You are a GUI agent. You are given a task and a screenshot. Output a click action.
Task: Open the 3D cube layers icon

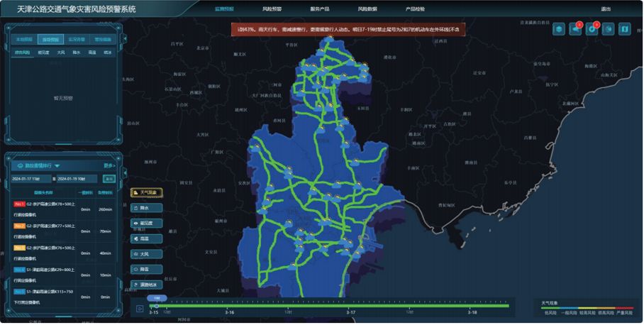(x=559, y=29)
